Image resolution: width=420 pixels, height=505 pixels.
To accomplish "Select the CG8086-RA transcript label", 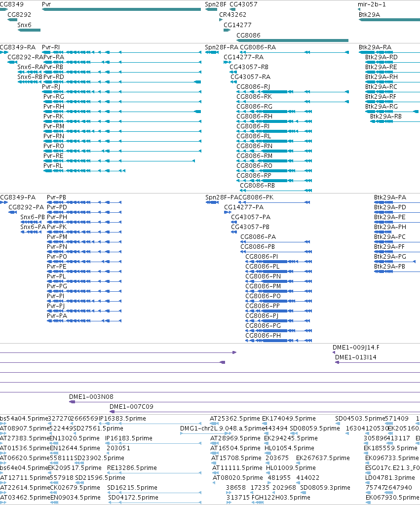I will pos(258,47).
